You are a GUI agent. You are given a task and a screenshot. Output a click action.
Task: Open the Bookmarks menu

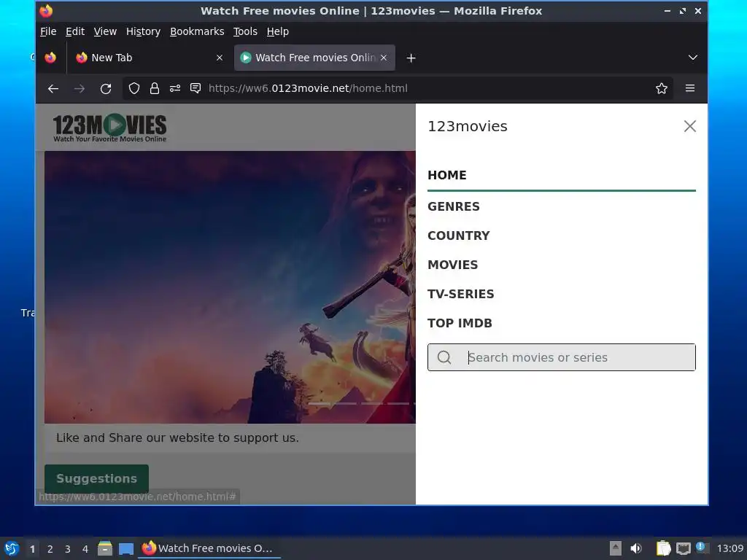pos(197,31)
